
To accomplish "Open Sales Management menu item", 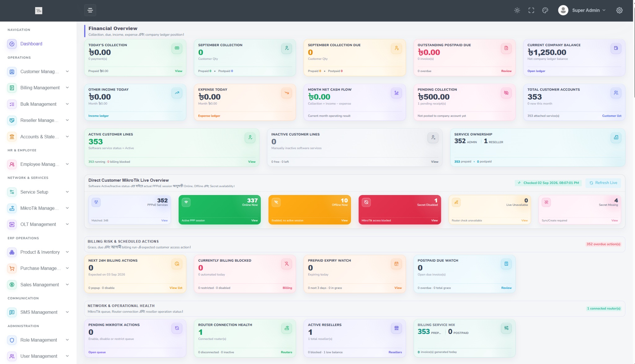I will point(38,285).
